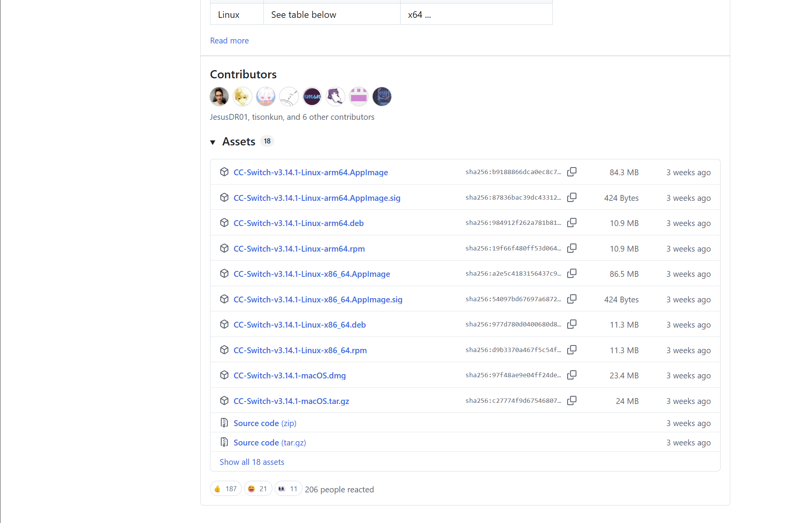
Task: Open the pink pixel-block contributor avatar
Action: click(359, 97)
